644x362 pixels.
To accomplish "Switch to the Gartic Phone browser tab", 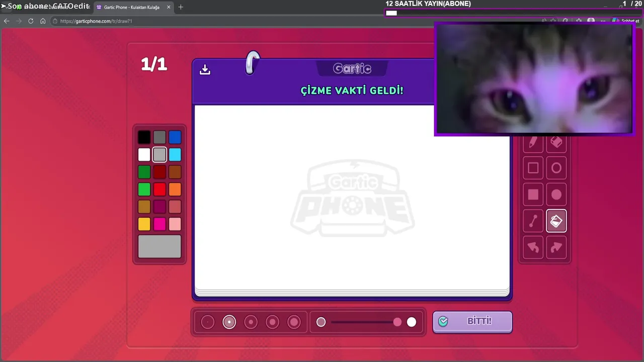I will [x=134, y=7].
